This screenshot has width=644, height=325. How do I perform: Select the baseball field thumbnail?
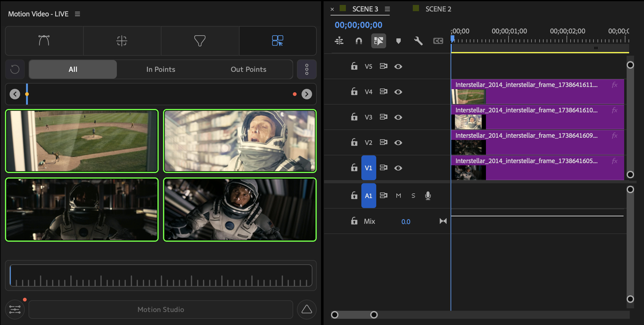coord(82,141)
